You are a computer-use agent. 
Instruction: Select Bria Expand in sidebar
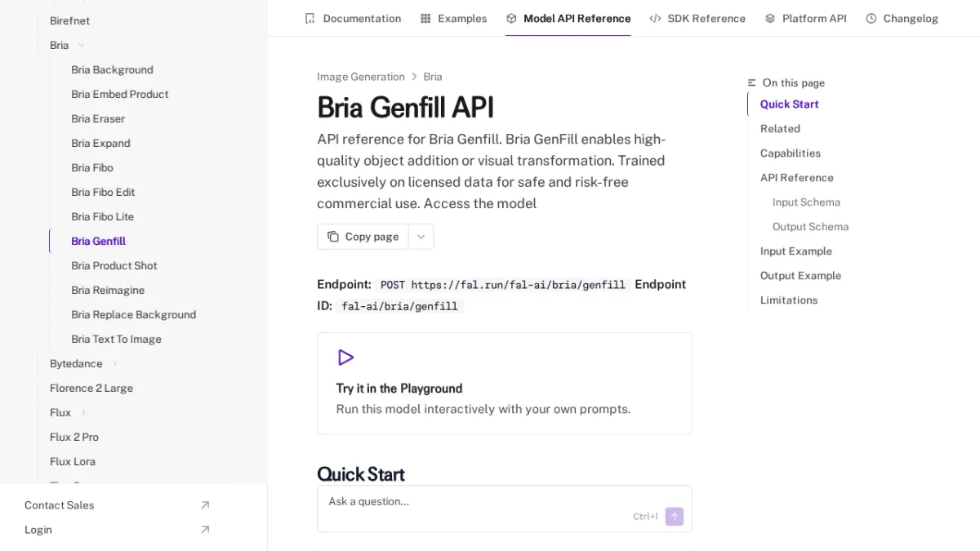pyautogui.click(x=100, y=143)
